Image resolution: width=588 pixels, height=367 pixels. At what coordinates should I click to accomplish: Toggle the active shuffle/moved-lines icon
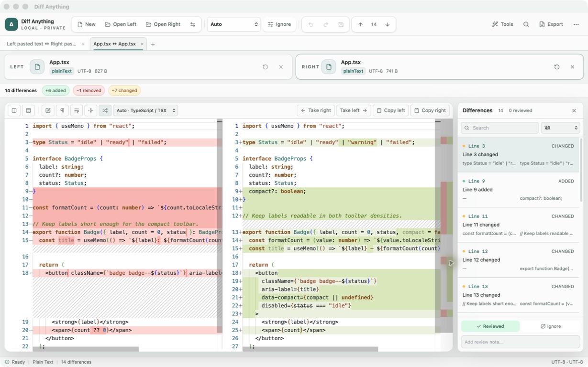[x=105, y=110]
